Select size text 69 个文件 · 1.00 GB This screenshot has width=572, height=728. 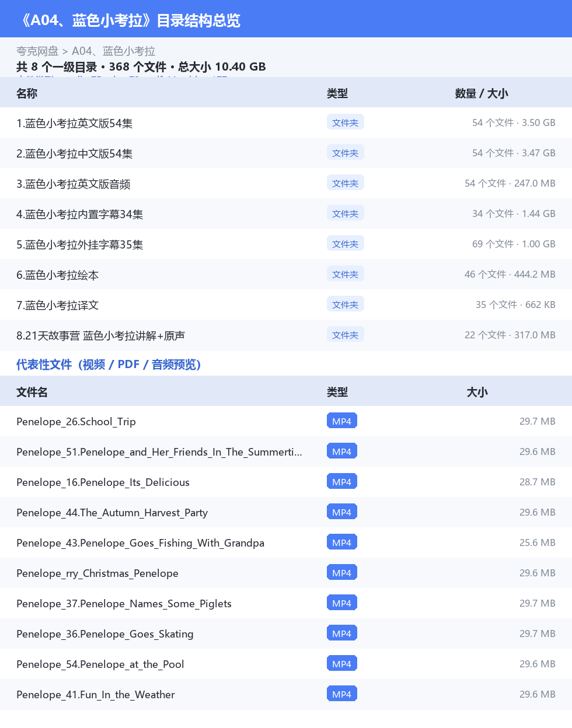pyautogui.click(x=514, y=244)
